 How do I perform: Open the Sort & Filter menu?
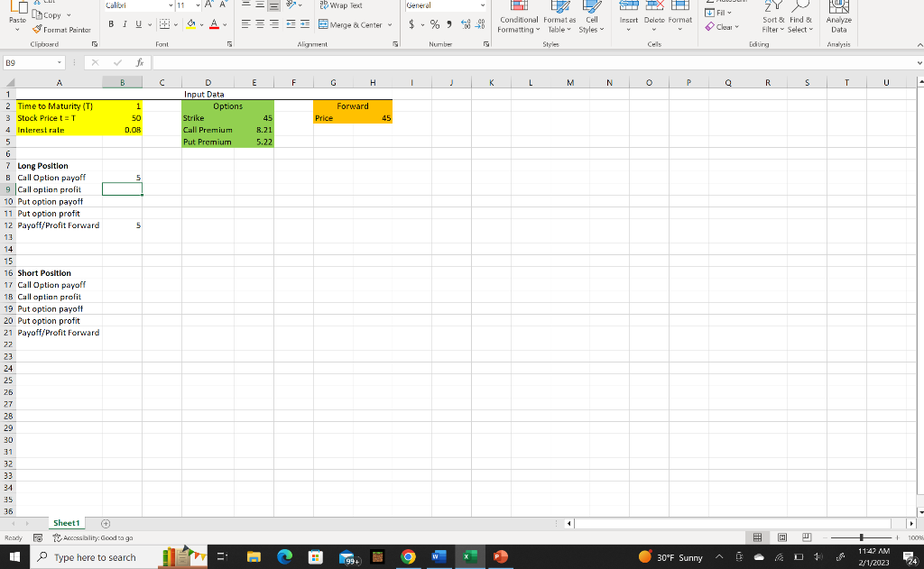click(774, 18)
